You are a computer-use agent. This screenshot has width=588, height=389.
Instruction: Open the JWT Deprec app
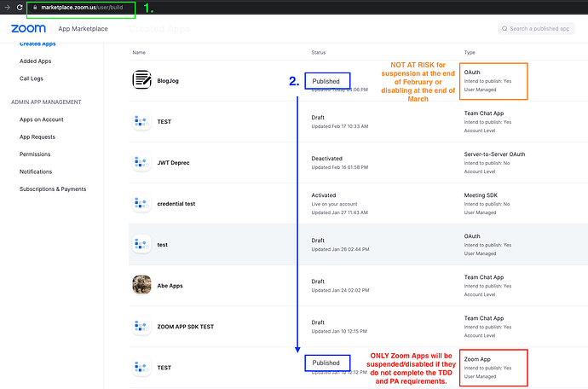[x=173, y=163]
